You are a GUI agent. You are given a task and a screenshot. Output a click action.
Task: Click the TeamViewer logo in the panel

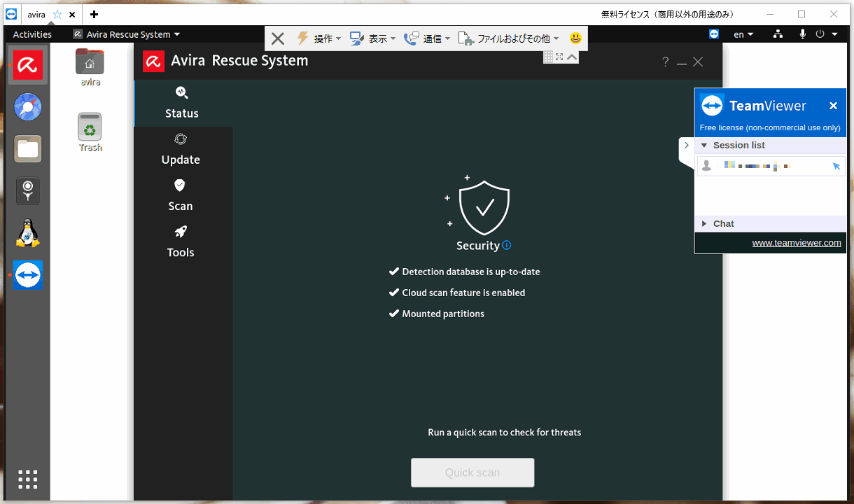click(712, 106)
